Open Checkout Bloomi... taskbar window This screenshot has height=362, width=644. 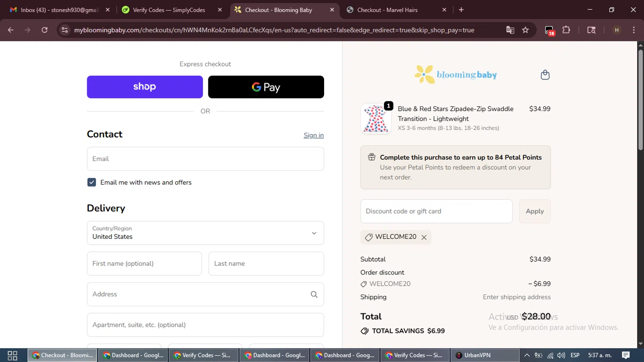(63, 356)
